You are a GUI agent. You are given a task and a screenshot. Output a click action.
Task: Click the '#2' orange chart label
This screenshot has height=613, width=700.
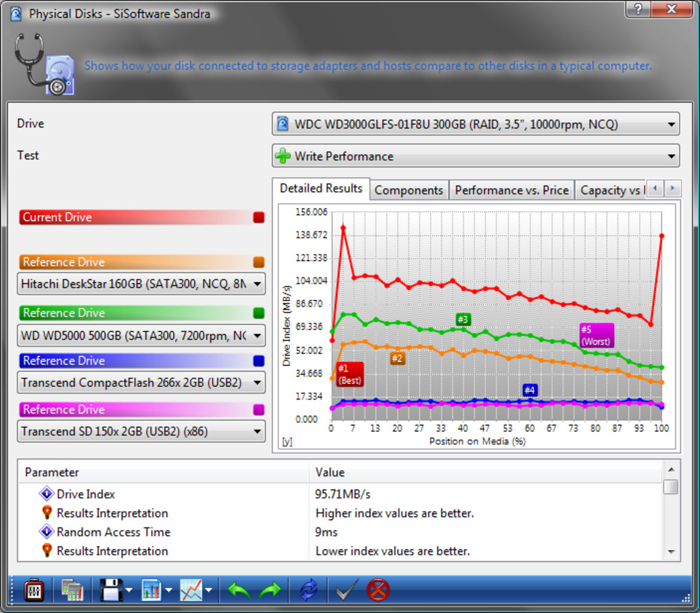(397, 358)
